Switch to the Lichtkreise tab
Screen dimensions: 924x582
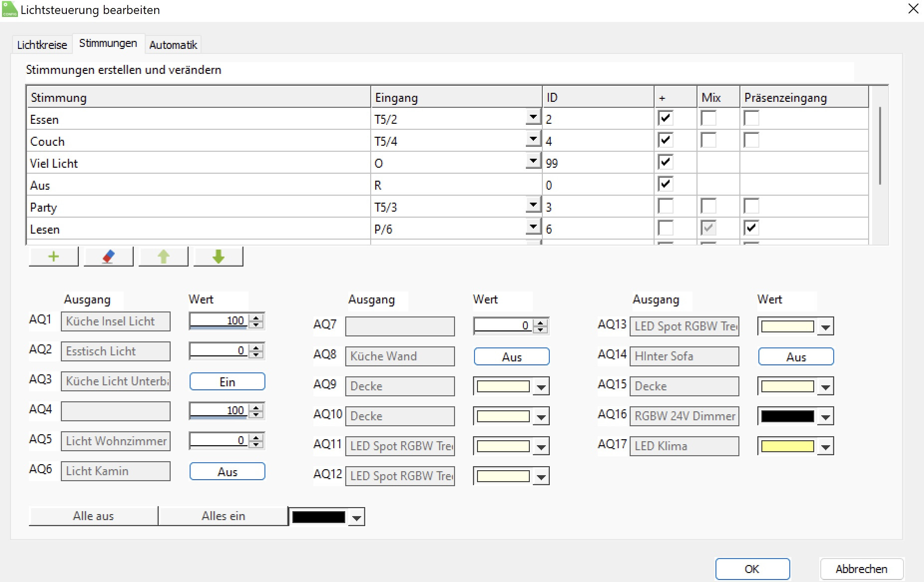coord(42,45)
